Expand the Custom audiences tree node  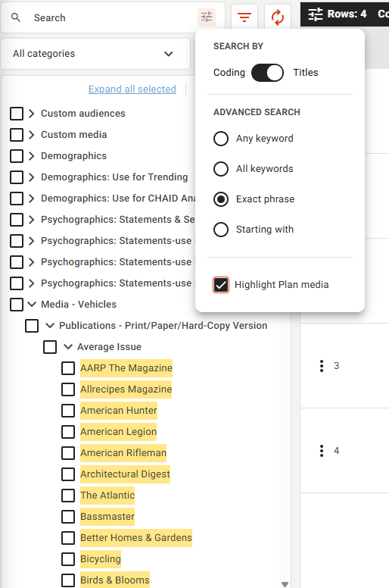click(32, 114)
